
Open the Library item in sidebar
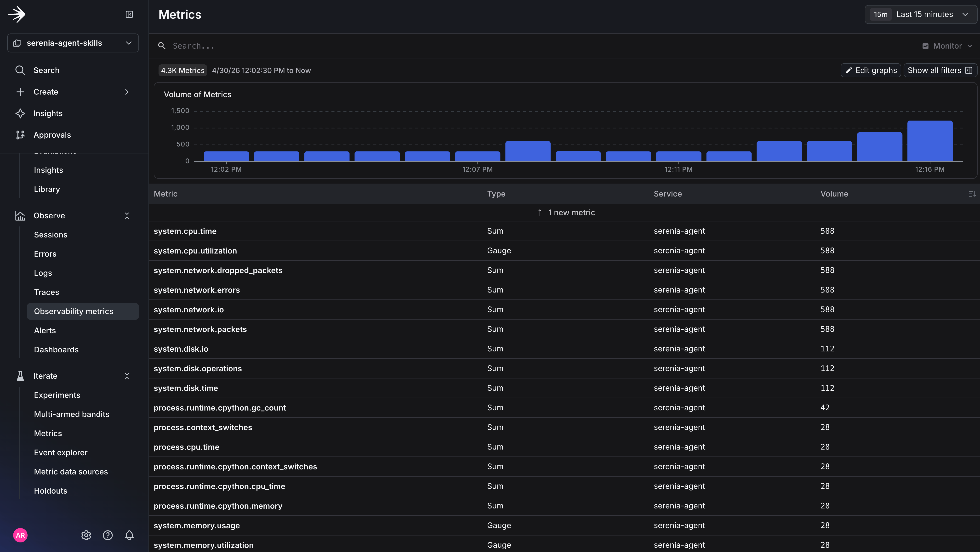[47, 189]
